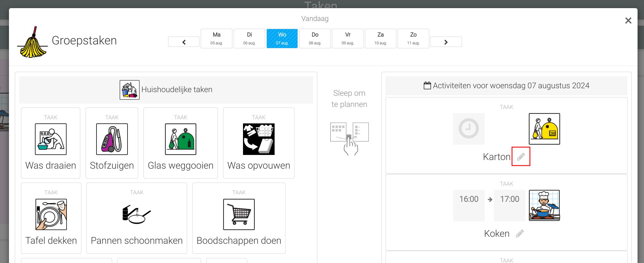The width and height of the screenshot is (644, 263).
Task: Click the Was draaien label text
Action: click(51, 166)
